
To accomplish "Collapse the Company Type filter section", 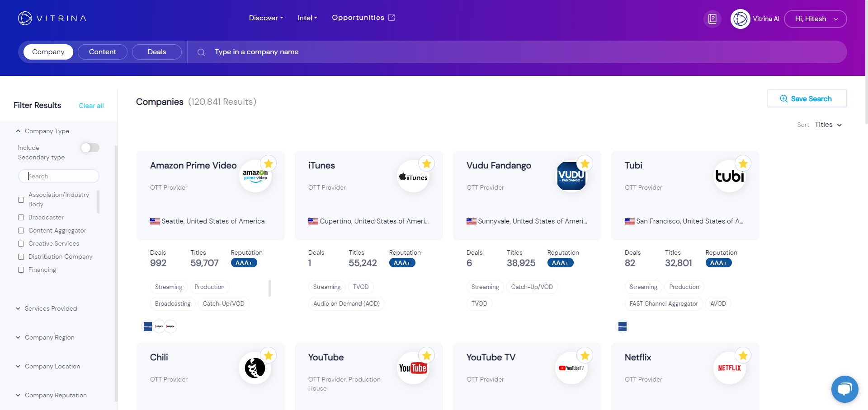I will pyautogui.click(x=42, y=131).
